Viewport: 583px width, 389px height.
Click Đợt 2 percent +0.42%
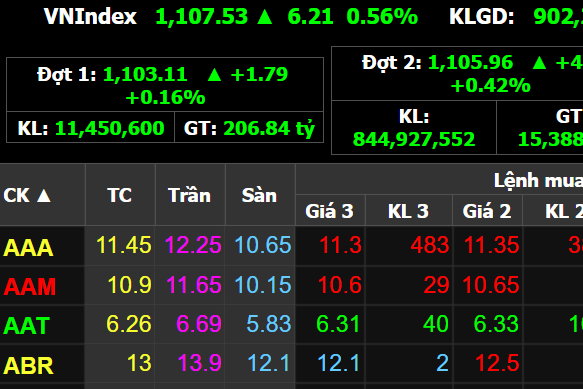pyautogui.click(x=490, y=86)
